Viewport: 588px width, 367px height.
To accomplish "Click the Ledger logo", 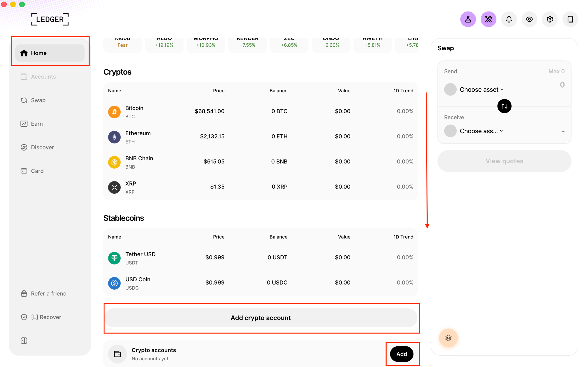I will (x=50, y=19).
